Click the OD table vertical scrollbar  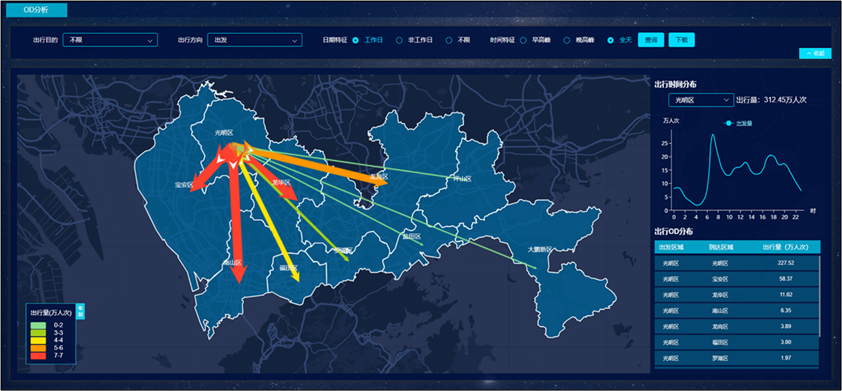pos(819,296)
